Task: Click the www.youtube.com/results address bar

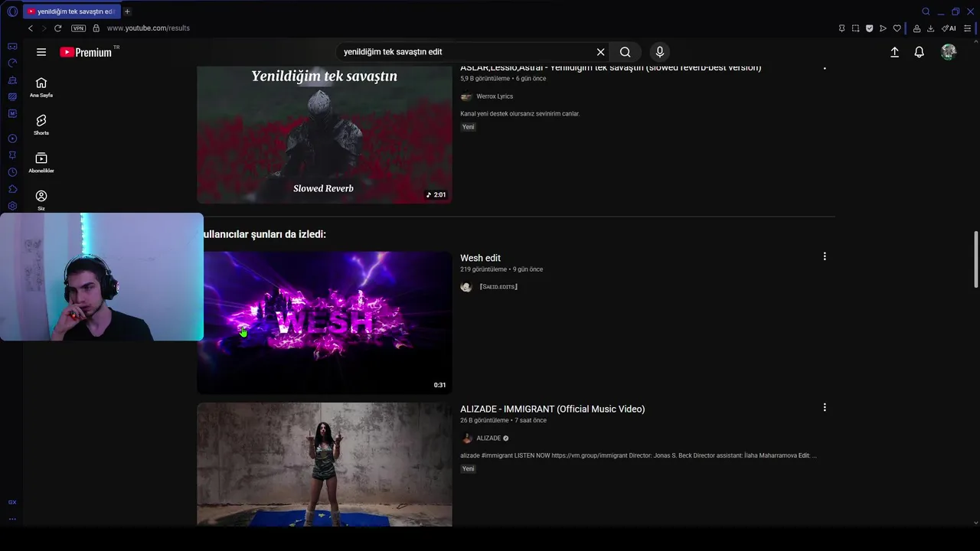Action: [148, 28]
